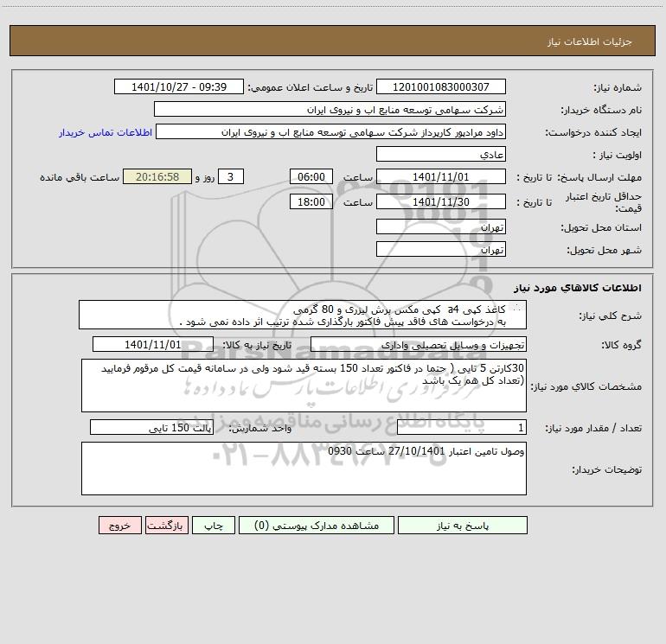The image size is (666, 644).
Task: Click validity hour field 18:00
Action: (x=311, y=201)
